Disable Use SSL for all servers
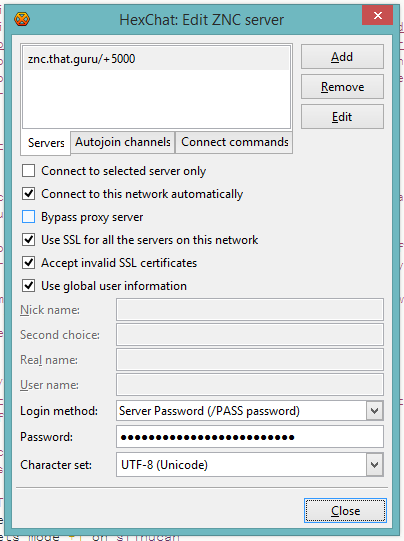Screen dimensions: 404x541 [28, 239]
